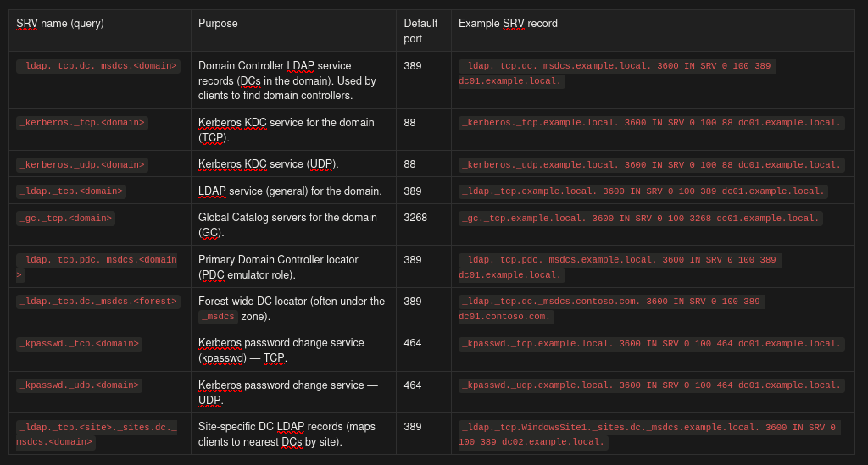Click the _gc._tcp.<domain> SRV name
The width and height of the screenshot is (868, 465).
tap(66, 219)
